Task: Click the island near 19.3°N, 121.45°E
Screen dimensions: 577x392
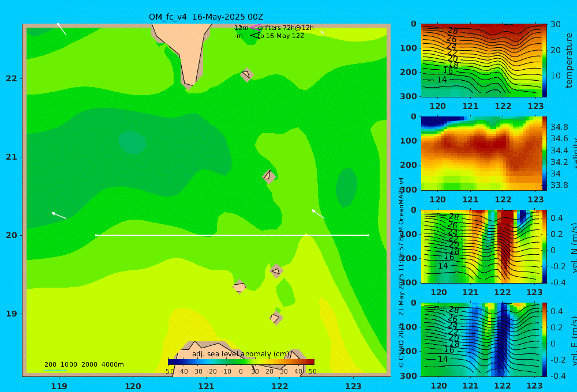Action: point(239,287)
